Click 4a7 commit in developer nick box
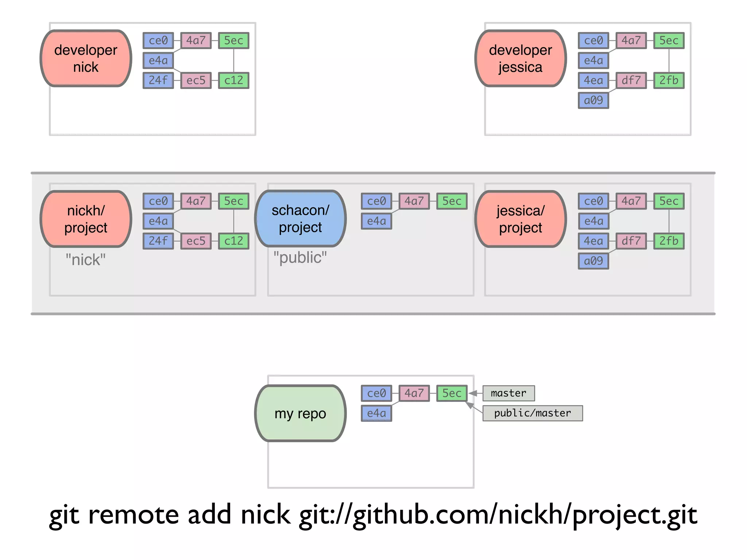Screen dimensions: 747x560 pos(196,40)
